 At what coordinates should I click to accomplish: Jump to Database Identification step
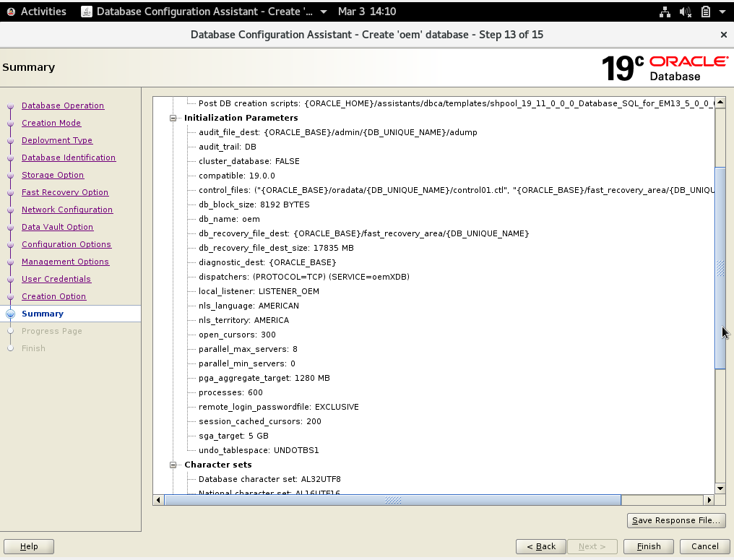69,158
